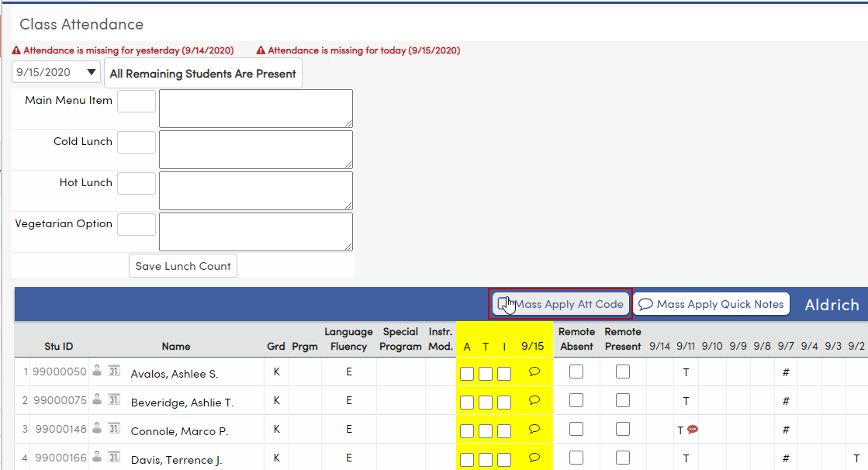
Task: View the red note bubble on Connole's 9/11 tardy
Action: tap(692, 429)
